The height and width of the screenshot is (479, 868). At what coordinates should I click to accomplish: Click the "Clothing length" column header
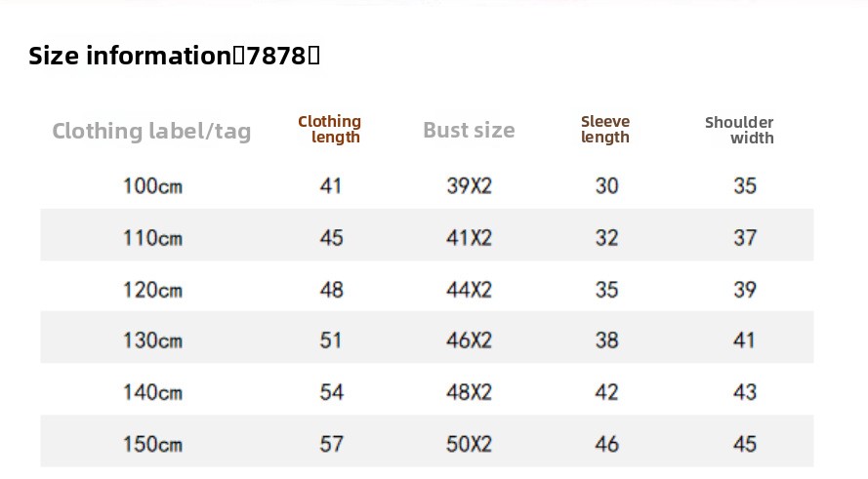(x=330, y=130)
